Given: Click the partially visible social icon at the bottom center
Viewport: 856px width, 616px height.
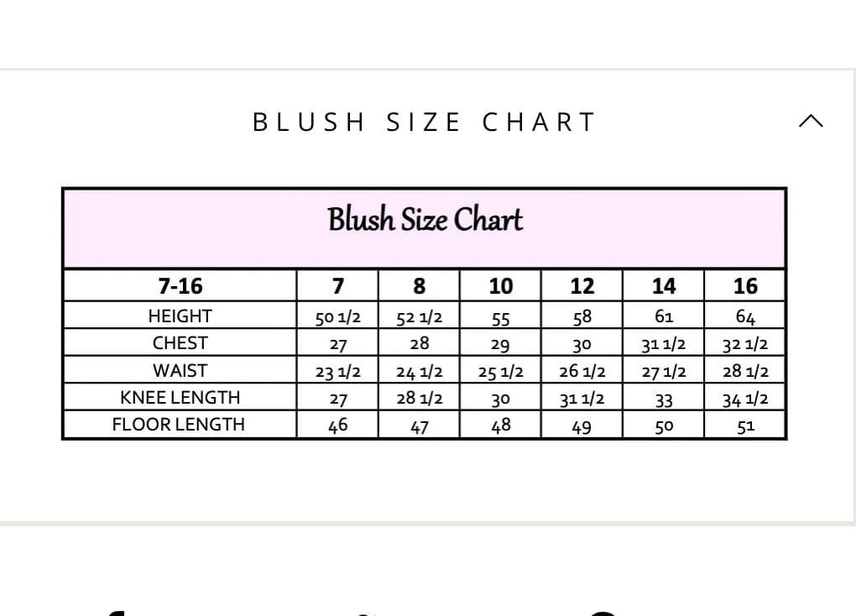Looking at the screenshot, I should pyautogui.click(x=367, y=614).
